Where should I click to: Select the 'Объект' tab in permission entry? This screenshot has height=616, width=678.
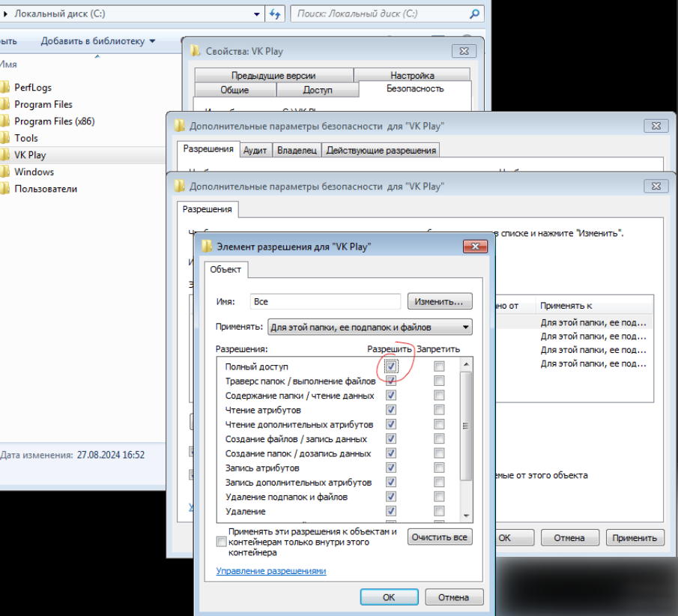coord(226,270)
